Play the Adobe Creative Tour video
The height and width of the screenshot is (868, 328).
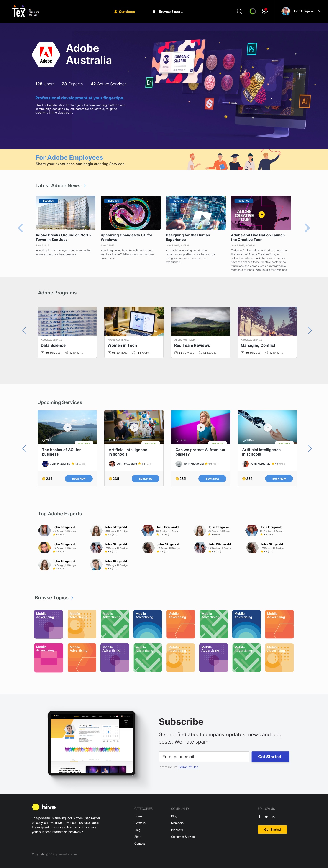tap(261, 214)
